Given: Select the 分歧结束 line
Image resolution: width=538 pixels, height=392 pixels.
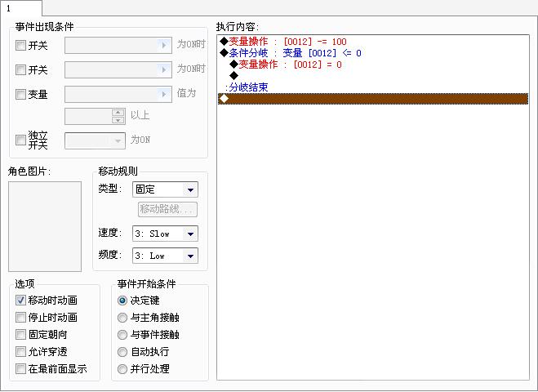Looking at the screenshot, I should [373, 87].
